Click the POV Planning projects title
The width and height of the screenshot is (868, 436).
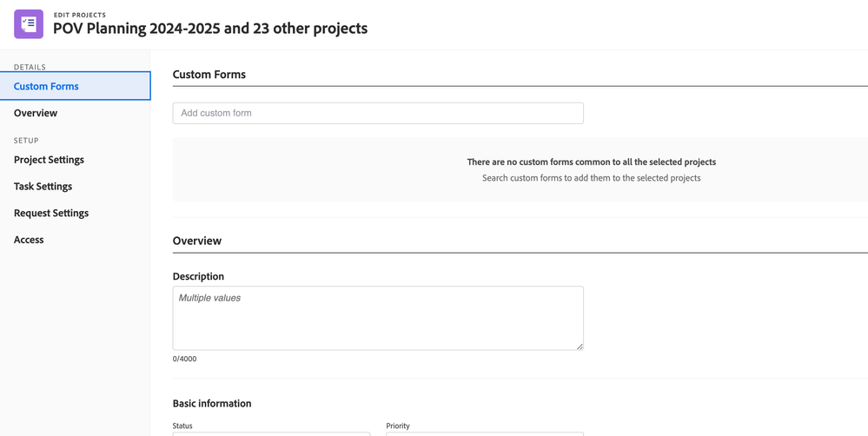210,29
